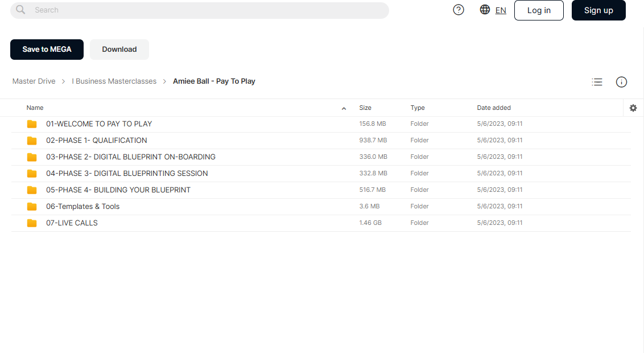This screenshot has width=644, height=353.
Task: Click the Download button
Action: pos(119,50)
